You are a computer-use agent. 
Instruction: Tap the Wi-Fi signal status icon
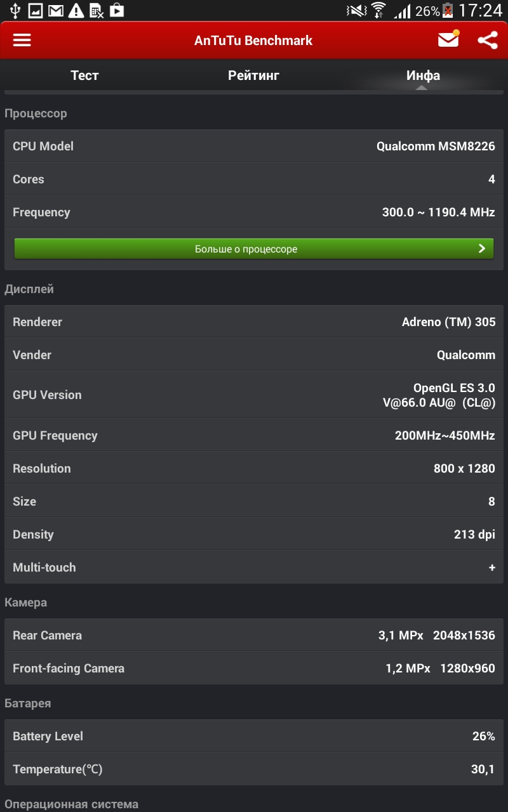tap(379, 11)
